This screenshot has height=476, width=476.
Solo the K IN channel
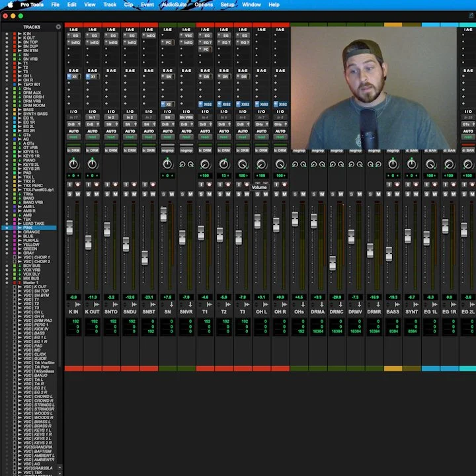(69, 194)
